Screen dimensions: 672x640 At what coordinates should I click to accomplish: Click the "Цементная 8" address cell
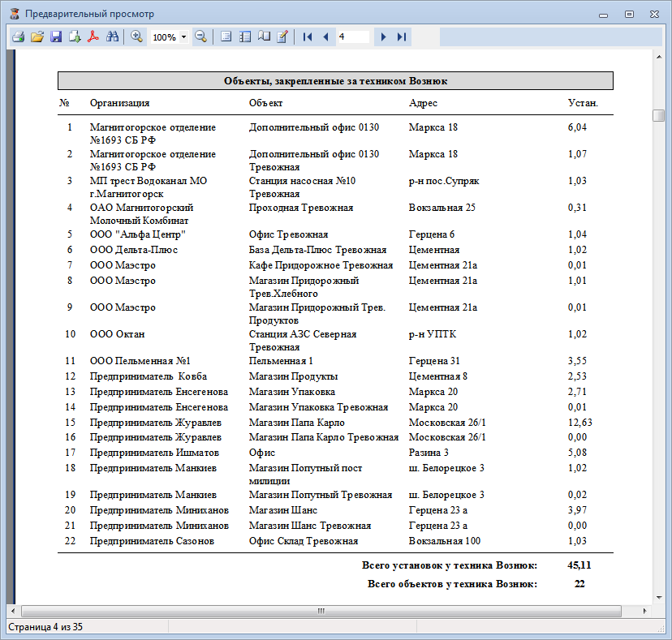438,376
